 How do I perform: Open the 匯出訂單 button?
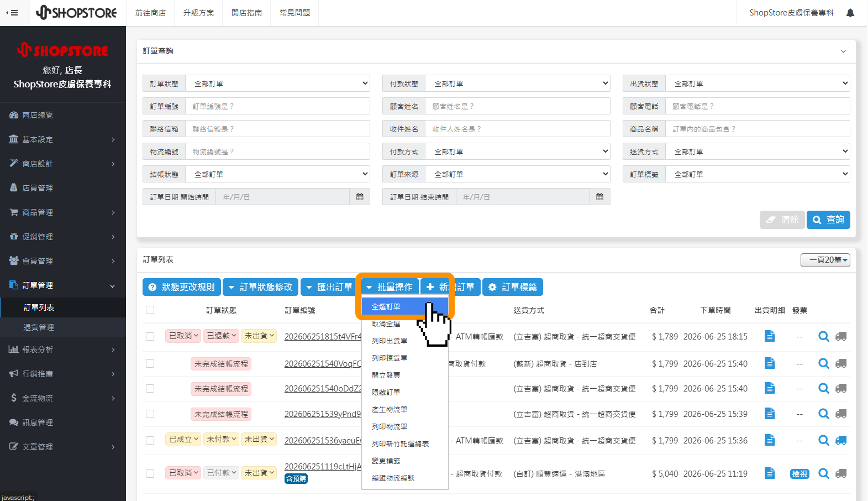(x=329, y=287)
